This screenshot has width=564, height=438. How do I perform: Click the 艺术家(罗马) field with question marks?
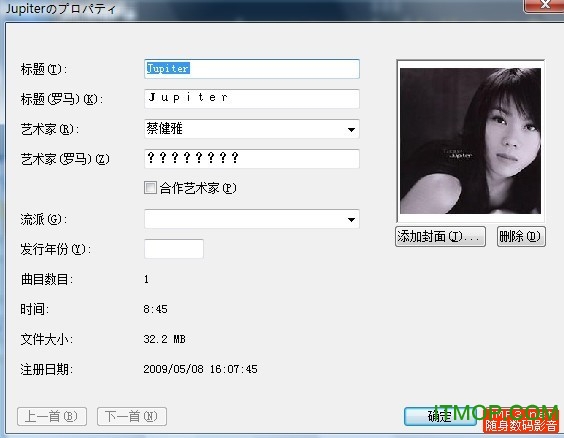coord(251,159)
